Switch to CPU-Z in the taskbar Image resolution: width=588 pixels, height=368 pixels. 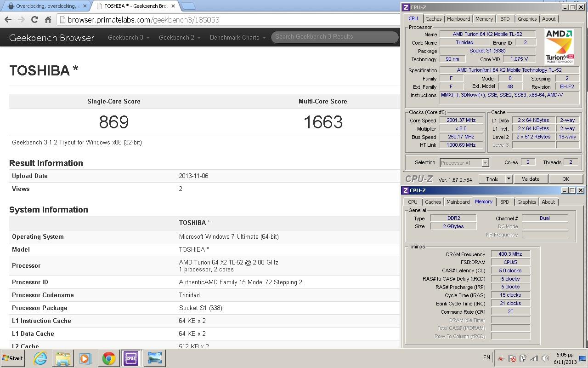click(131, 358)
